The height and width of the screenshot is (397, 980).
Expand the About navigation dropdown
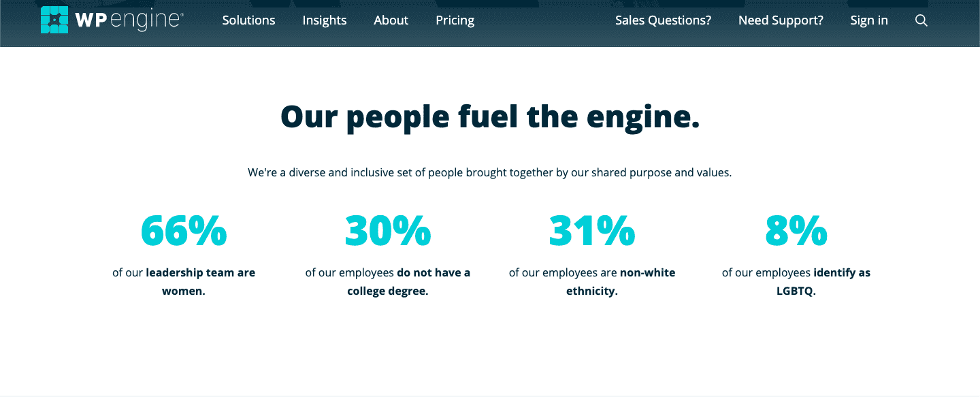coord(391,20)
